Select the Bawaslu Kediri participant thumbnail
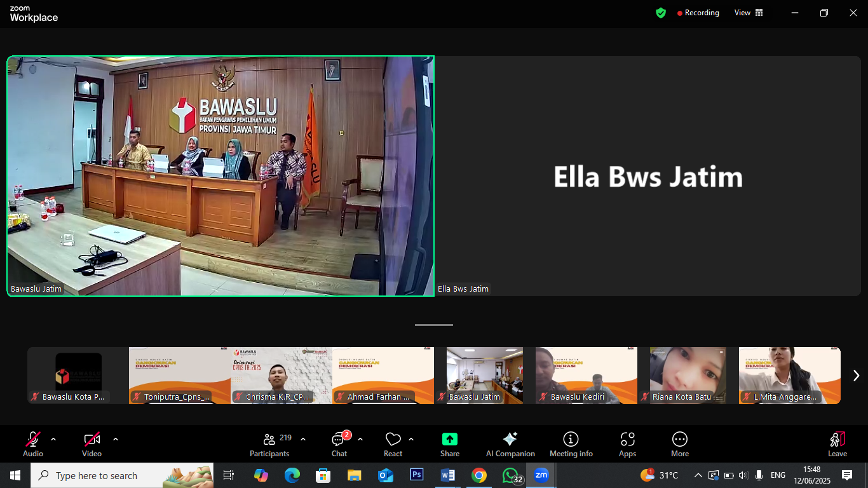This screenshot has width=868, height=488. click(587, 376)
